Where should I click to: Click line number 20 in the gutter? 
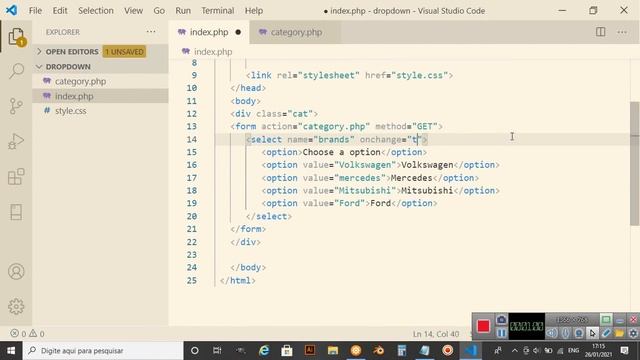[192, 216]
